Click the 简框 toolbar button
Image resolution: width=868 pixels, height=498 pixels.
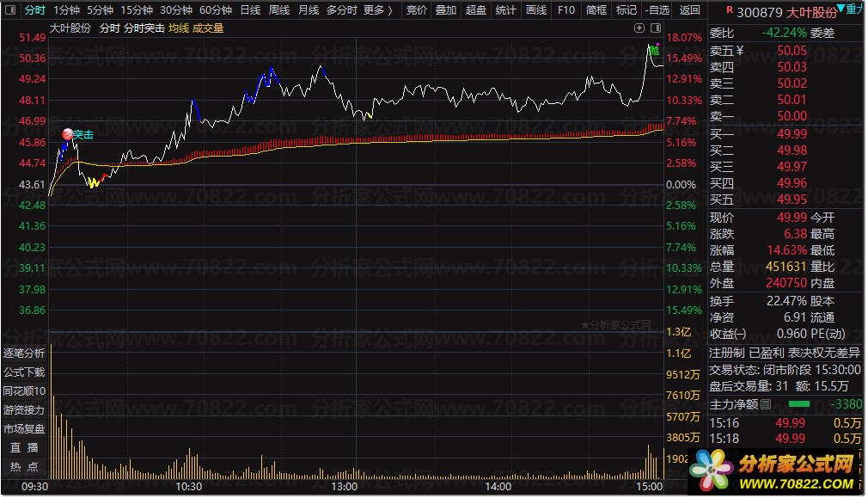click(x=596, y=10)
